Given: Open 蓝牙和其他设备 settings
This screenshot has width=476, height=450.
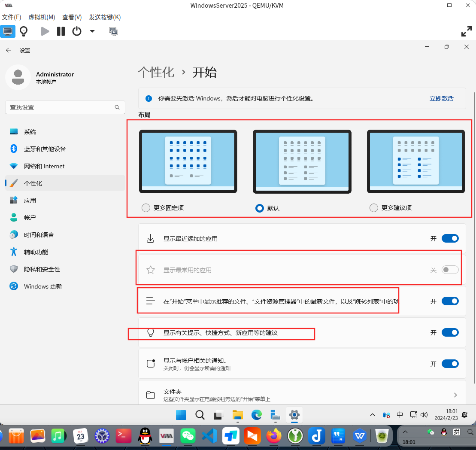Looking at the screenshot, I should pos(65,149).
